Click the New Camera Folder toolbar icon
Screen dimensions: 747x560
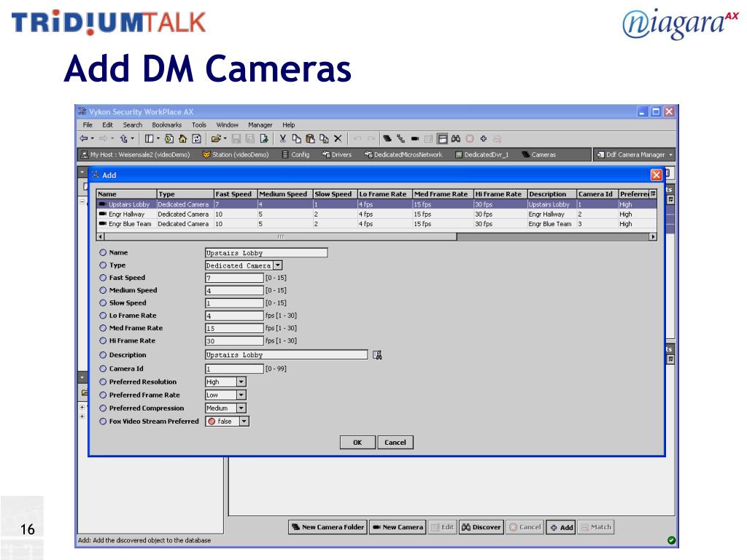coord(387,139)
